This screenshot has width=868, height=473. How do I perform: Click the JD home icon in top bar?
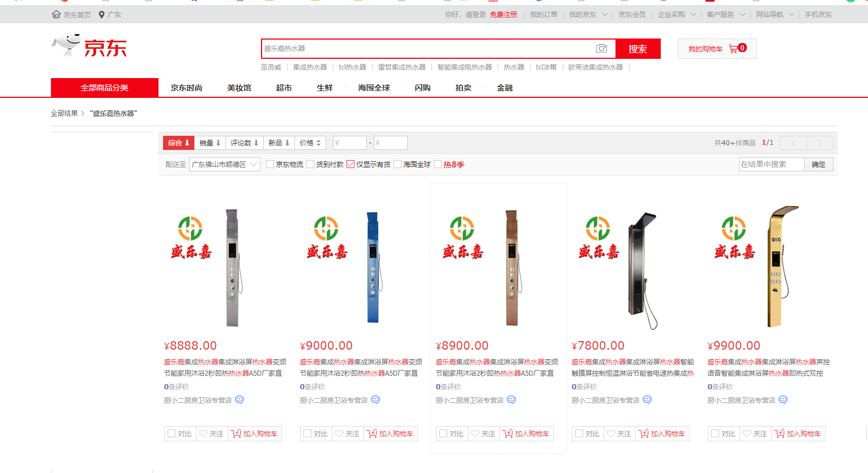[56, 14]
